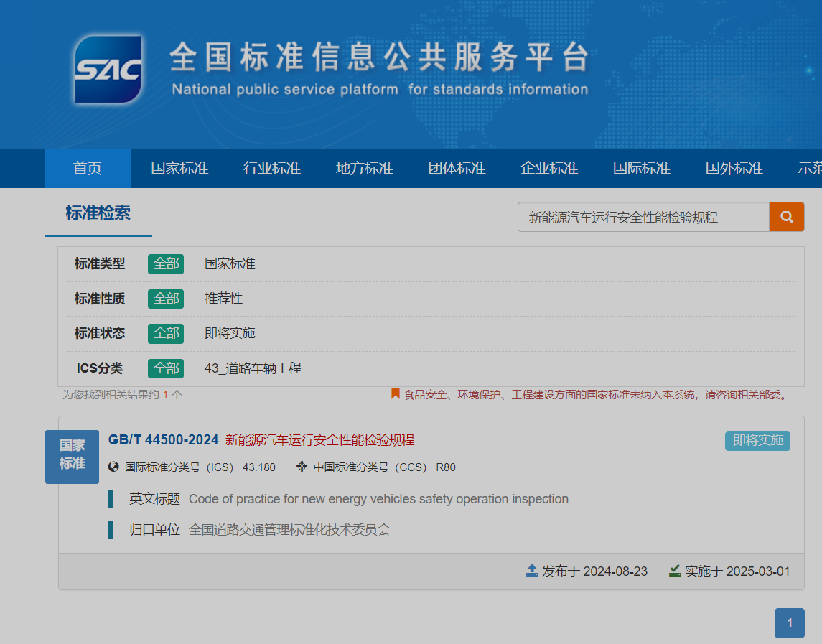
Task: Click the implementation date check icon
Action: (x=675, y=571)
